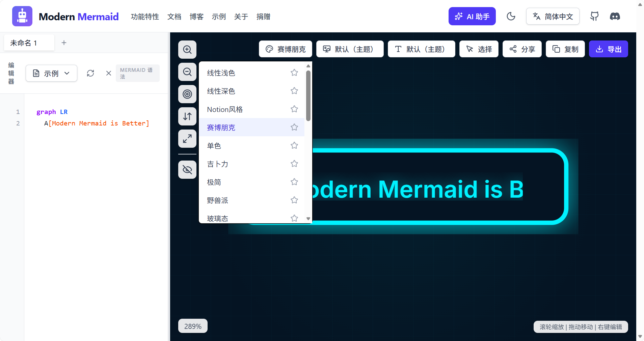The height and width of the screenshot is (341, 644).
Task: Click the reset view target icon
Action: click(187, 94)
